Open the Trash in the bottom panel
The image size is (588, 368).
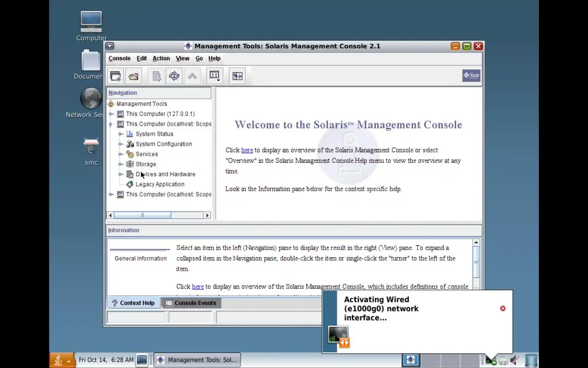pos(531,360)
